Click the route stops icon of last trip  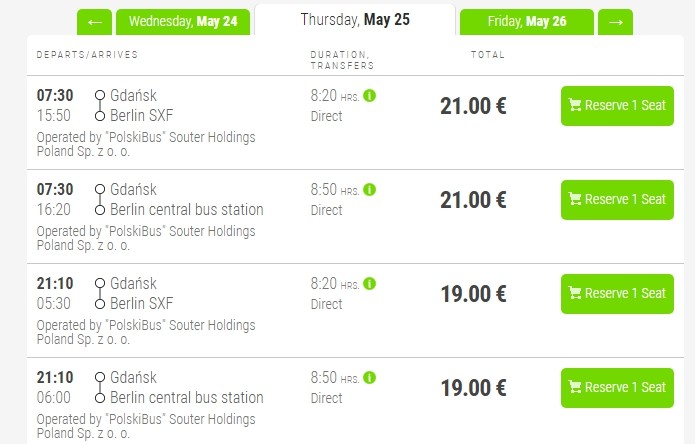pos(99,388)
